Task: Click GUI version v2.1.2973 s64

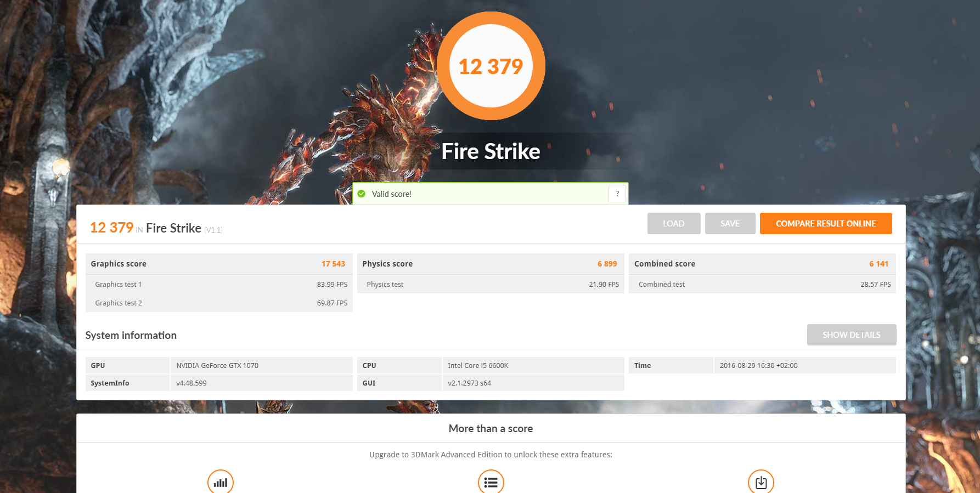Action: point(469,383)
